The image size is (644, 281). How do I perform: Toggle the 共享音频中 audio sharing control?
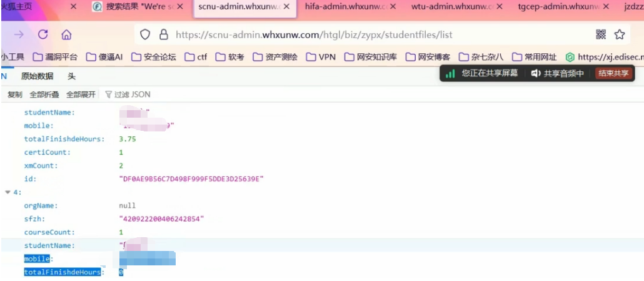point(557,73)
